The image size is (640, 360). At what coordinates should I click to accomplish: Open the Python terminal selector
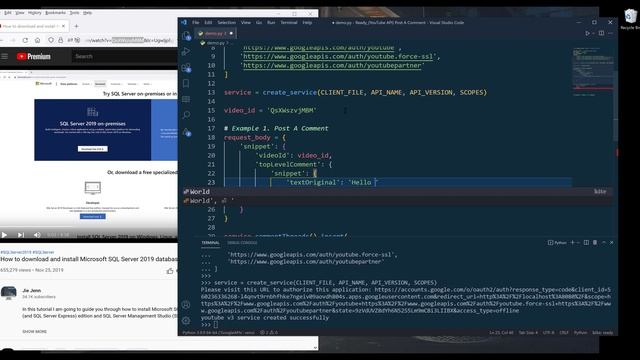557,242
